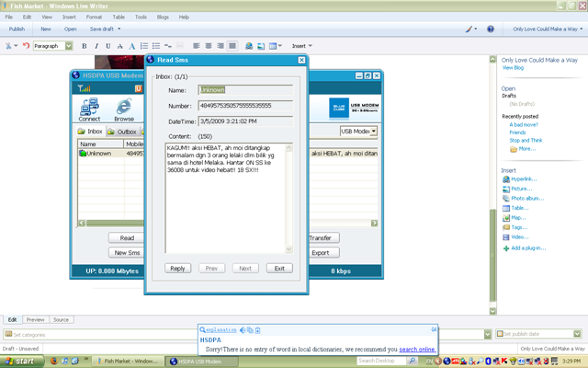This screenshot has height=368, width=588.
Task: Click the Browse icon in HSDPA modem
Action: (x=124, y=109)
